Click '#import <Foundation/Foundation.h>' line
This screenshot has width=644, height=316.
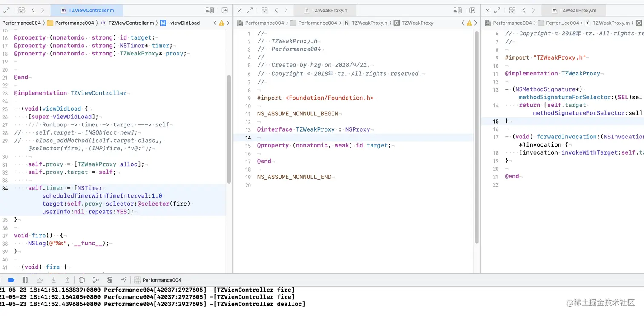[x=315, y=98]
